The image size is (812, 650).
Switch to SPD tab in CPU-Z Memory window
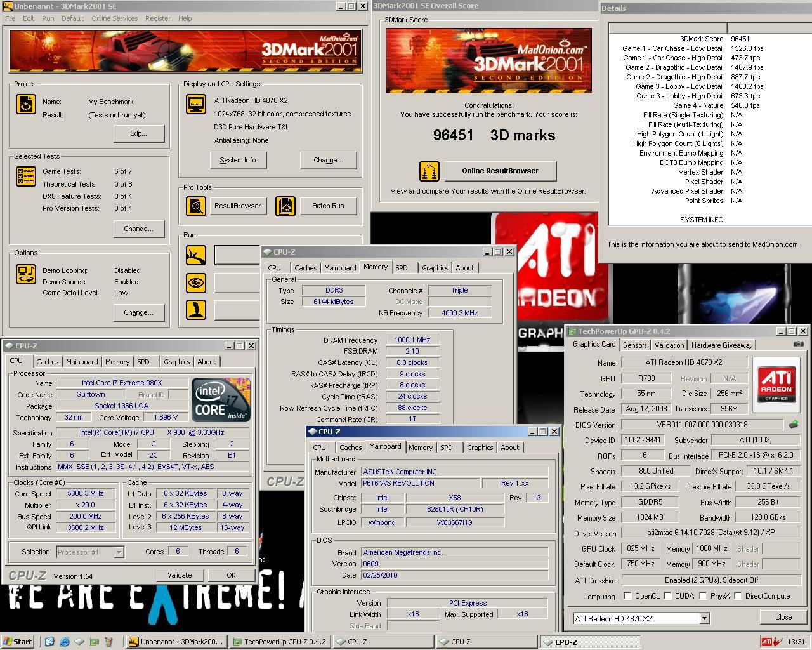click(402, 268)
